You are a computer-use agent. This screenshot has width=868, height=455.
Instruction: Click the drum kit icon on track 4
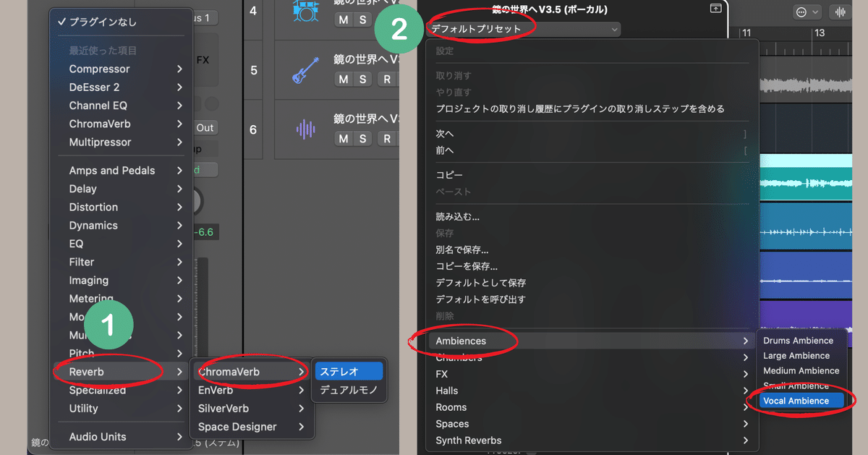[305, 12]
